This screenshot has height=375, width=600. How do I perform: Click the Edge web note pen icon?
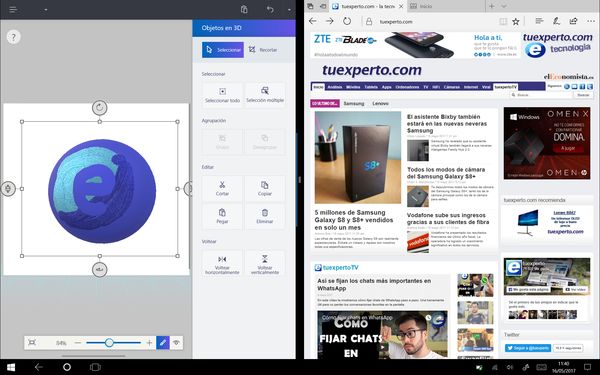(556, 21)
